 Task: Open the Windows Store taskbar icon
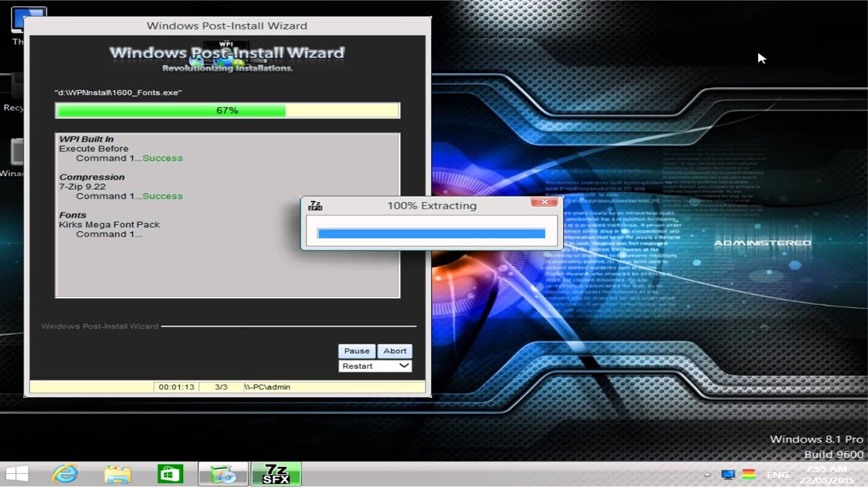170,474
